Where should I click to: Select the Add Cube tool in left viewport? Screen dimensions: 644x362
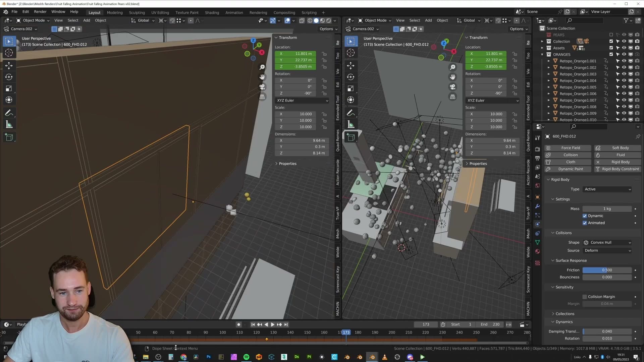(x=9, y=137)
